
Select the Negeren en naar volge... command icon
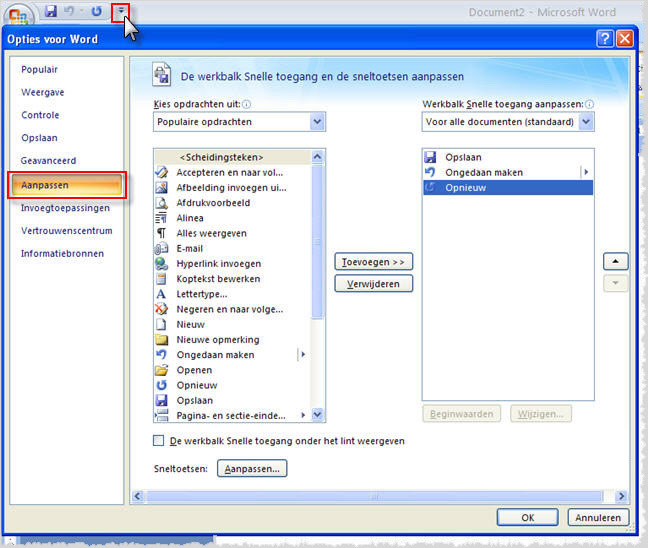pos(161,309)
